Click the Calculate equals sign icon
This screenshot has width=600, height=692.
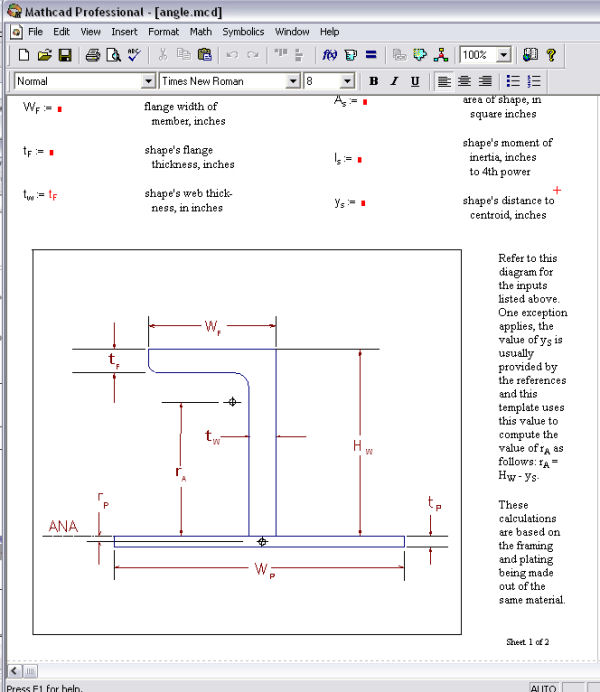coord(371,55)
